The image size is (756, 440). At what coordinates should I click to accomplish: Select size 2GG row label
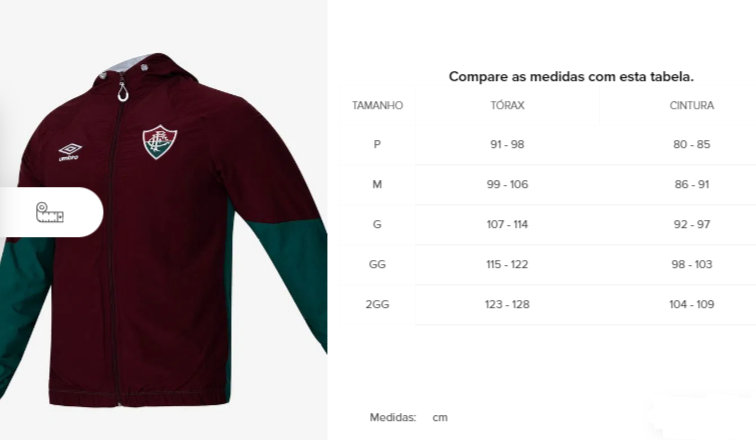377,304
